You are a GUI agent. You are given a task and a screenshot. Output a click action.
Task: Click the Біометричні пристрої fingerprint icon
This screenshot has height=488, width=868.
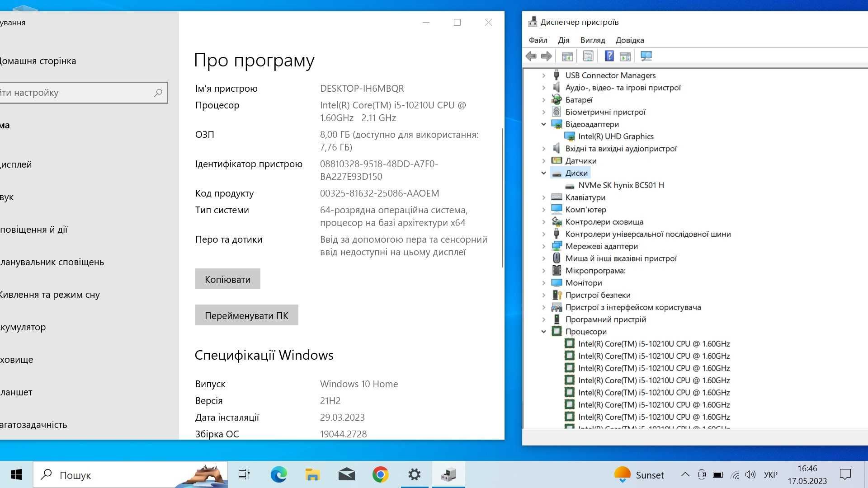pos(557,112)
